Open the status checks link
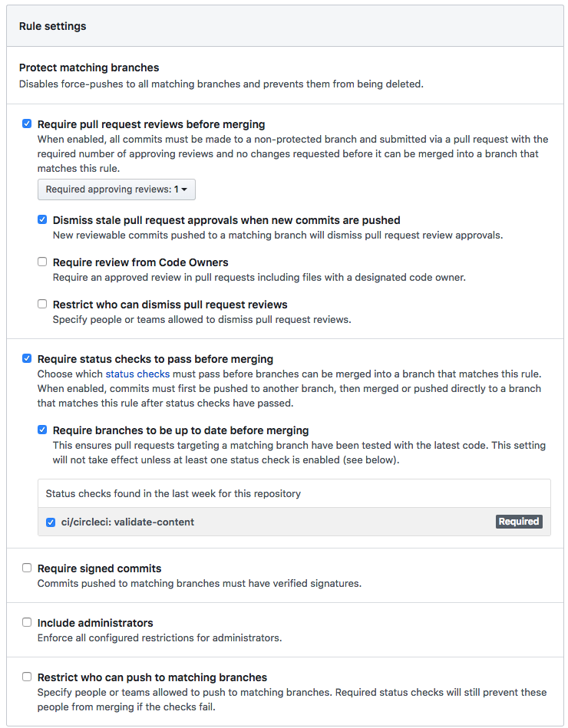The image size is (568, 728). tap(137, 374)
